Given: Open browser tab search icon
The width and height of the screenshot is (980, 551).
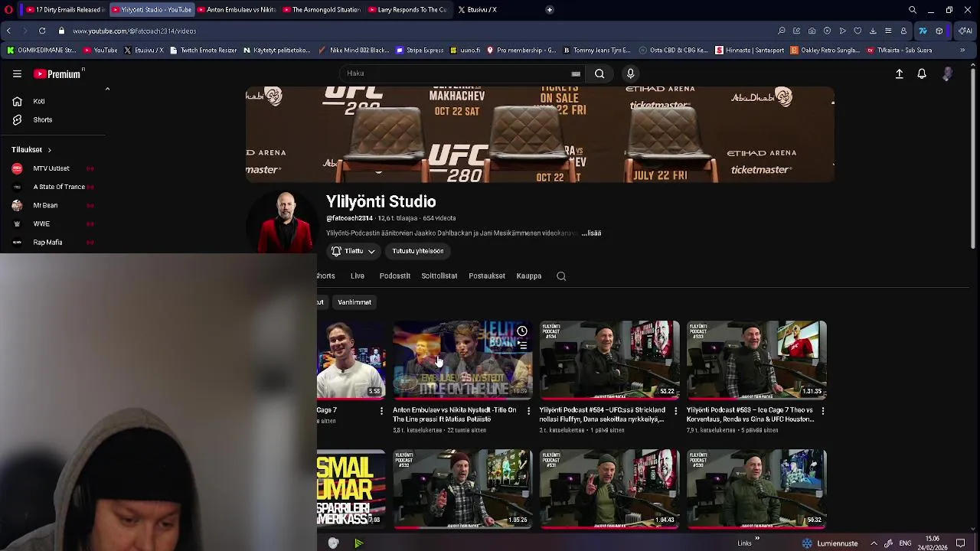Looking at the screenshot, I should (913, 10).
